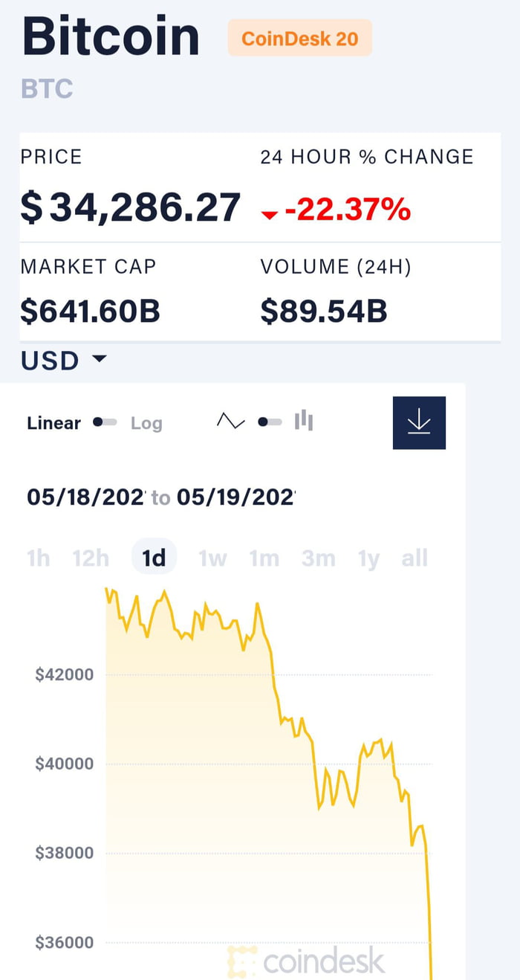
Task: Toggle the Linear/Log scale switch
Action: coord(105,422)
